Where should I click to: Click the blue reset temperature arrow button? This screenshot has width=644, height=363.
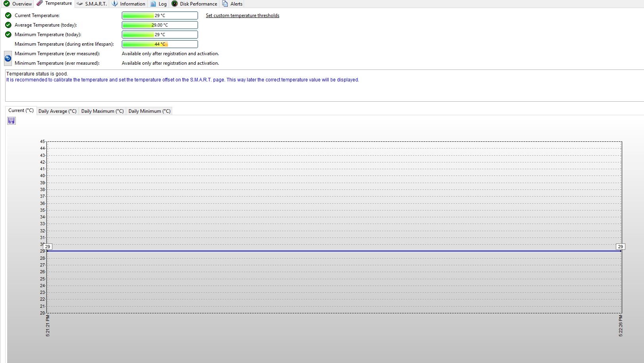click(8, 58)
